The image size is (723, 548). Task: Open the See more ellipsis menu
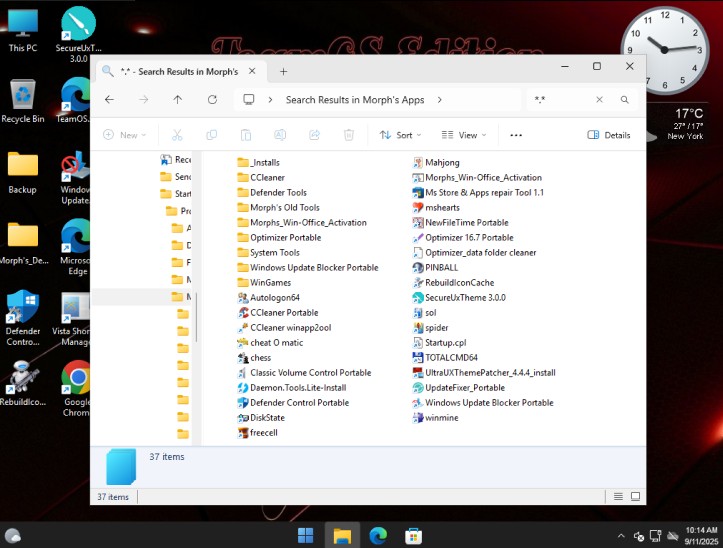pos(516,135)
